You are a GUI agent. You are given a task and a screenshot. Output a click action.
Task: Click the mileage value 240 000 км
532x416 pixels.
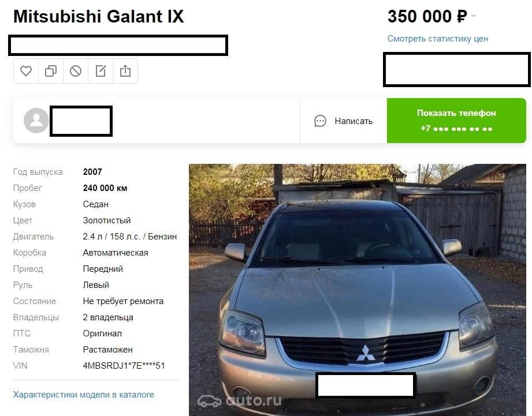coord(105,188)
